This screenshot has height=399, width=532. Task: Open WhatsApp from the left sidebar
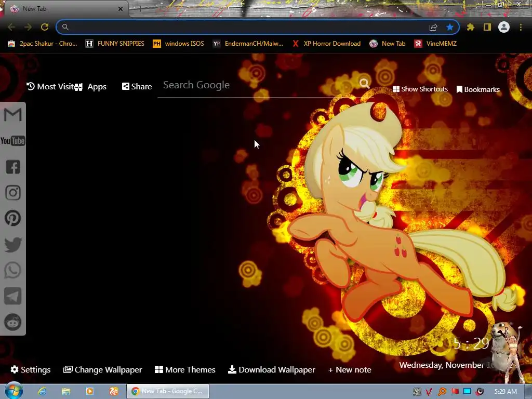[x=13, y=270]
